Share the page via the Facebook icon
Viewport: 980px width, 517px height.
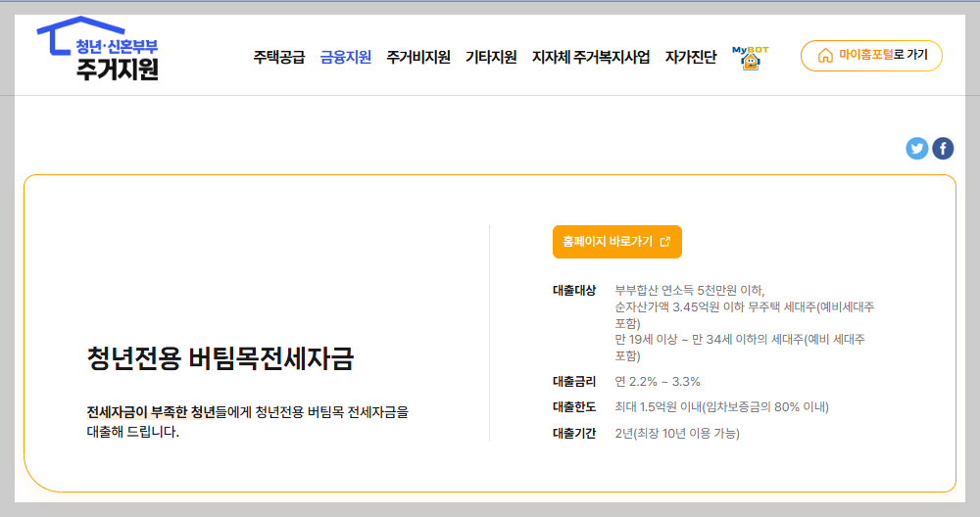pos(943,149)
